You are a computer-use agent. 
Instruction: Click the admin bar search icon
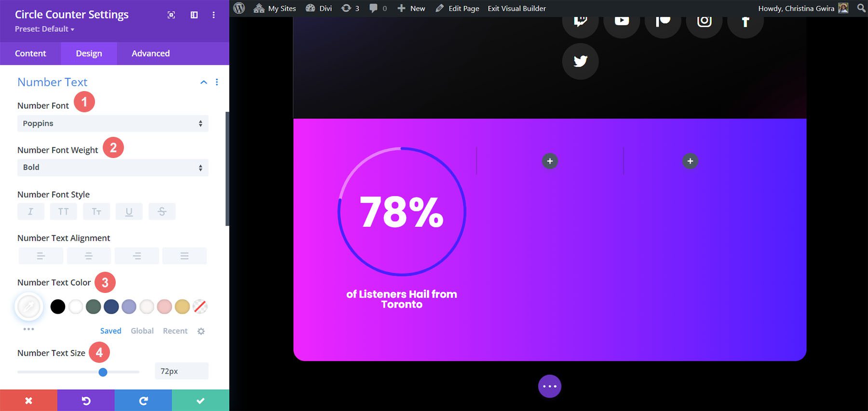click(x=861, y=8)
